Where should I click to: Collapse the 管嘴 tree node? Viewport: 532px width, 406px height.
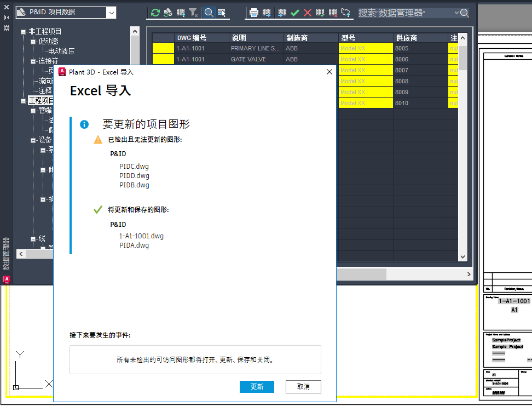point(33,111)
